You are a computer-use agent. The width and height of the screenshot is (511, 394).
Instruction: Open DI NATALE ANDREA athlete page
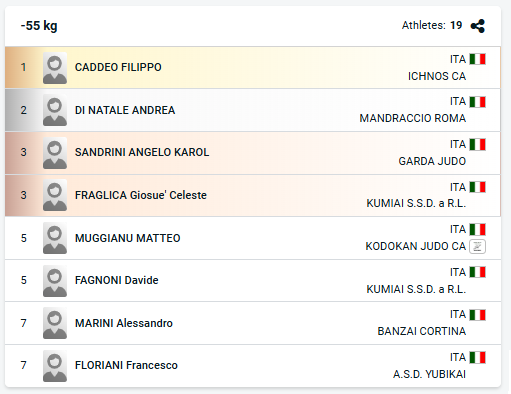(x=125, y=110)
